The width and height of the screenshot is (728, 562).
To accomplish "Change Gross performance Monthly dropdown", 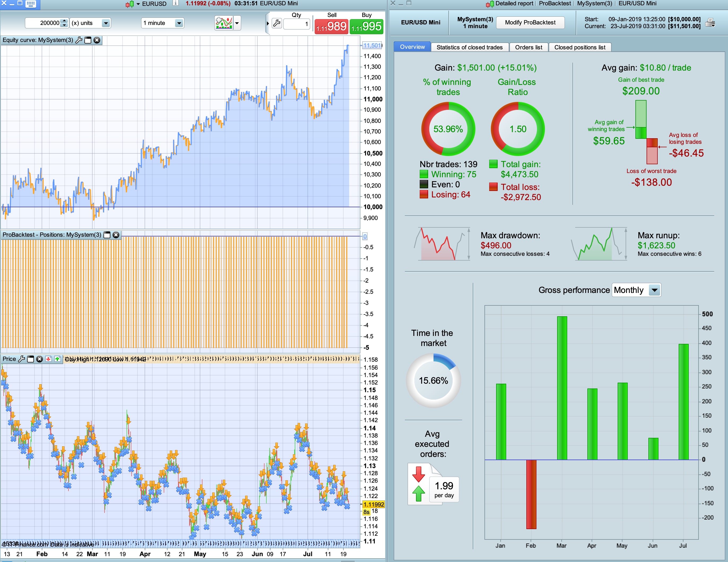I will coord(654,290).
